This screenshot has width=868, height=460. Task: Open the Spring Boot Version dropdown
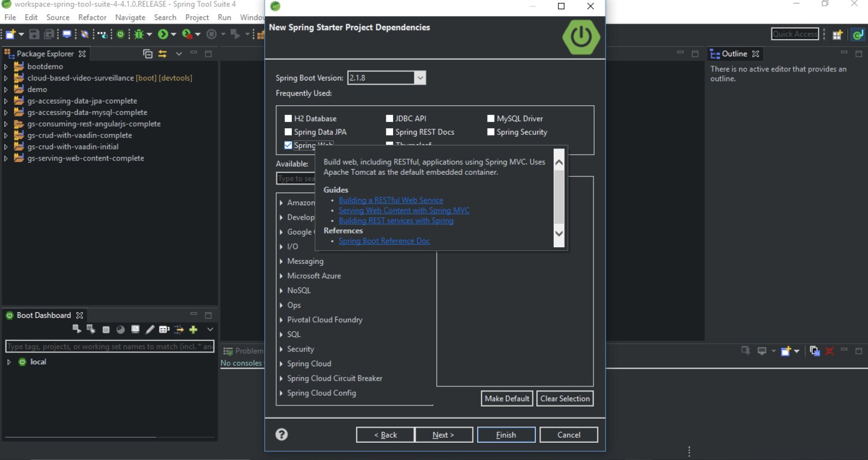coord(420,78)
